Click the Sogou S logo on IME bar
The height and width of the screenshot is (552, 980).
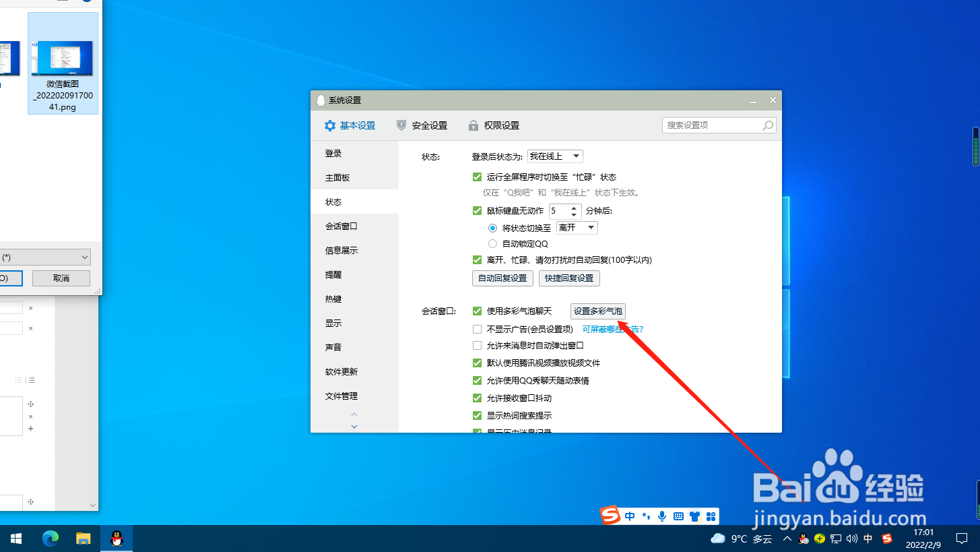tap(610, 516)
